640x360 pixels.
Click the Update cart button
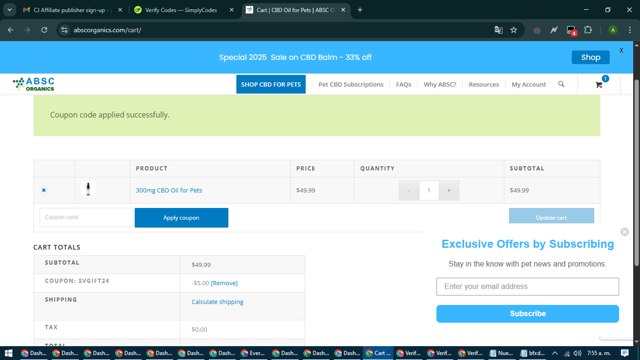tap(551, 217)
